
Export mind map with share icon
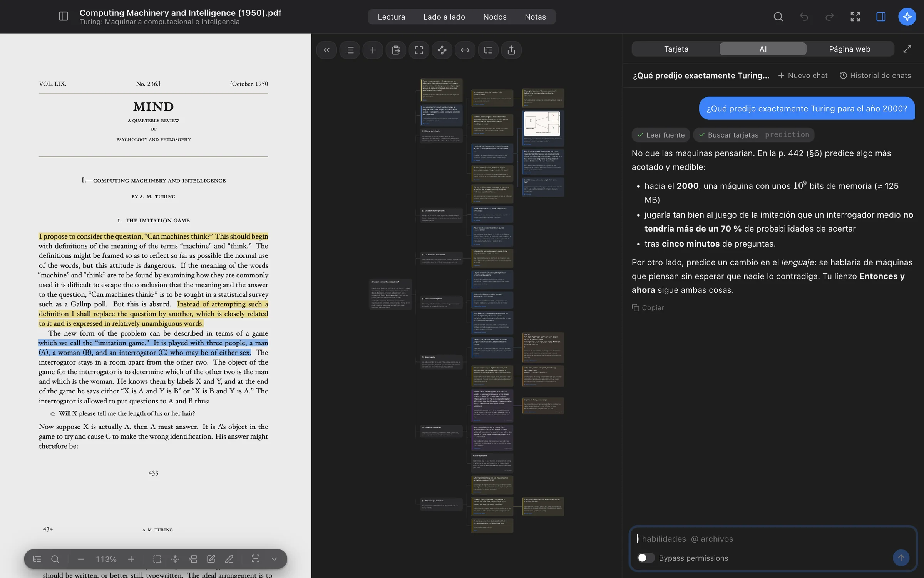coord(511,50)
